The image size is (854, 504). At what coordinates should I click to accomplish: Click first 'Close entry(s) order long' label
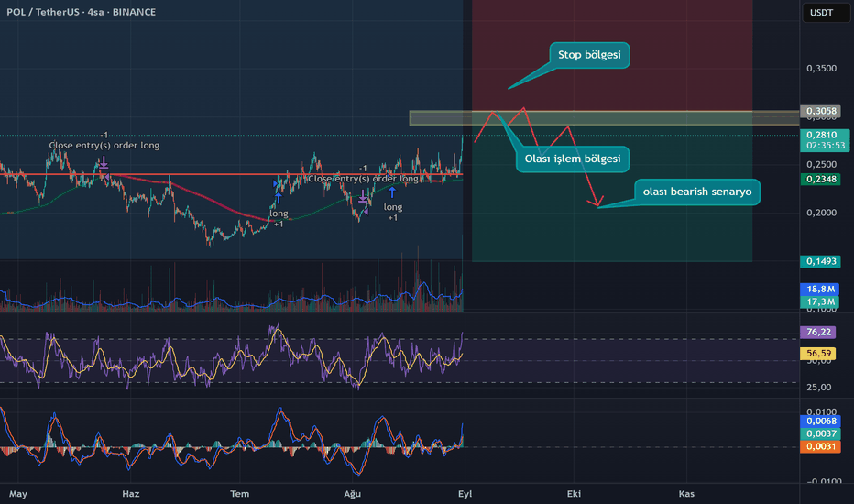tap(104, 146)
